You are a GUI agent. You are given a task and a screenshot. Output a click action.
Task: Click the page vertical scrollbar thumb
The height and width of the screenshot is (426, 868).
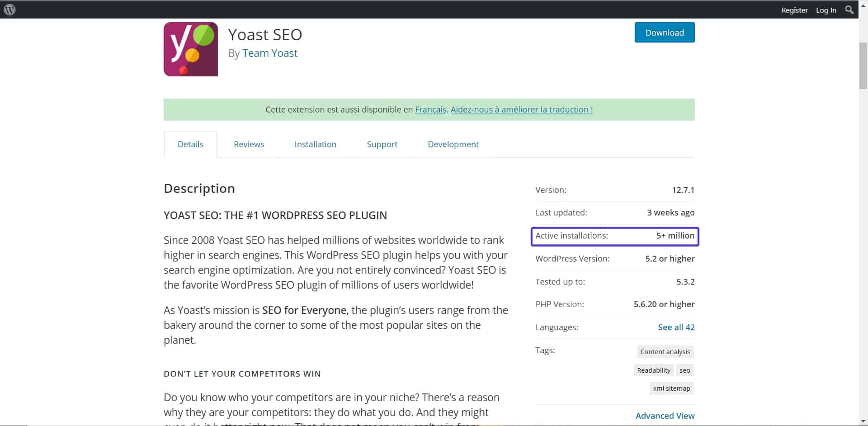pos(863,66)
